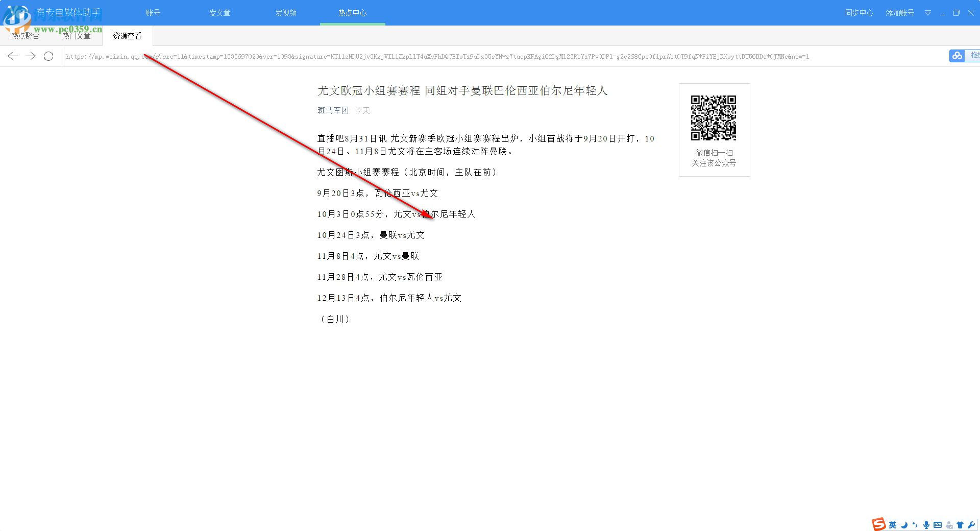Click the Sogou S input method logo
980x531 pixels.
pyautogui.click(x=879, y=524)
